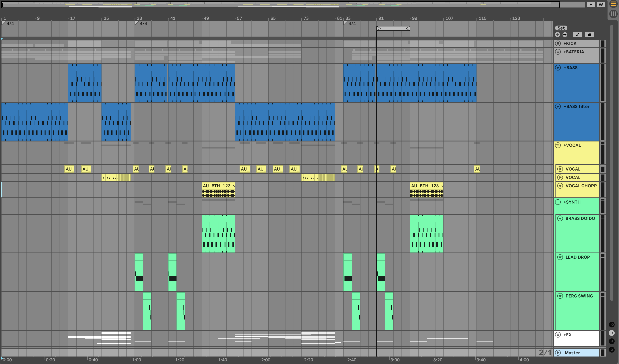
Task: Click the W optimize width button
Action: click(601, 4)
